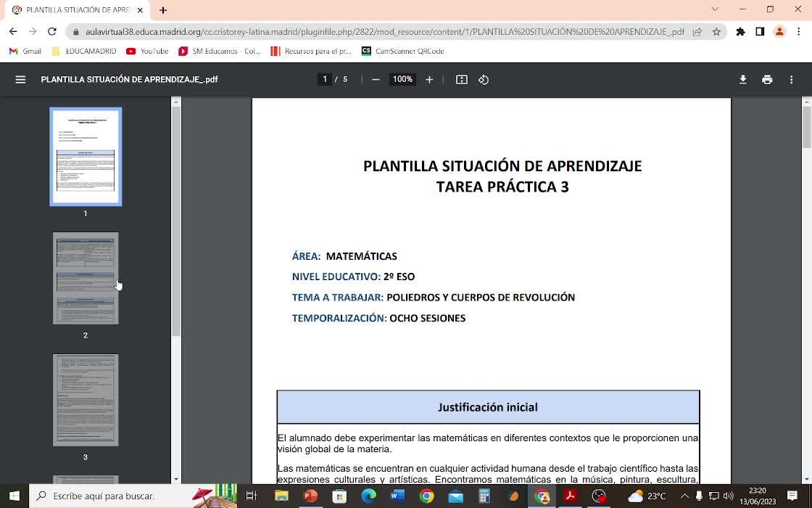Reload the current page
This screenshot has height=508, width=812.
point(51,32)
